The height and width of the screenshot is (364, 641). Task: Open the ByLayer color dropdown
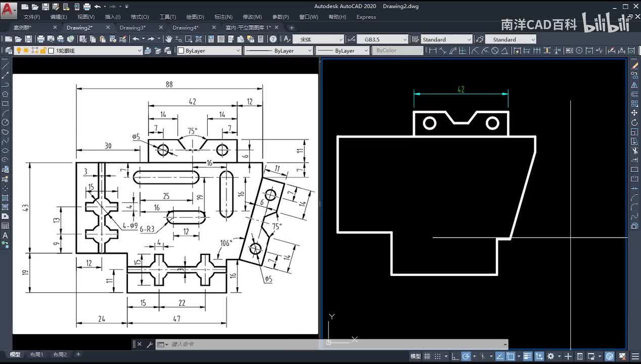[209, 51]
